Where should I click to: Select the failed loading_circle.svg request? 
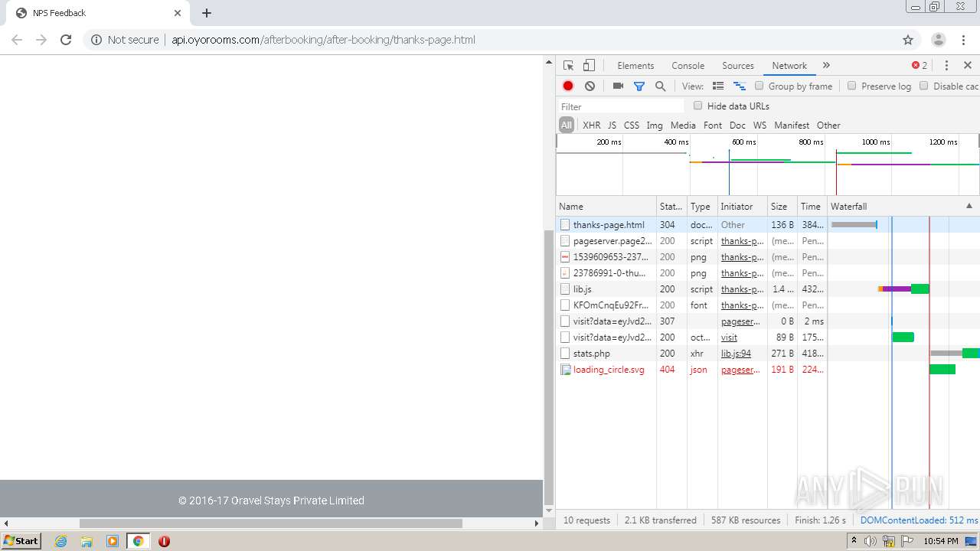[768, 370]
